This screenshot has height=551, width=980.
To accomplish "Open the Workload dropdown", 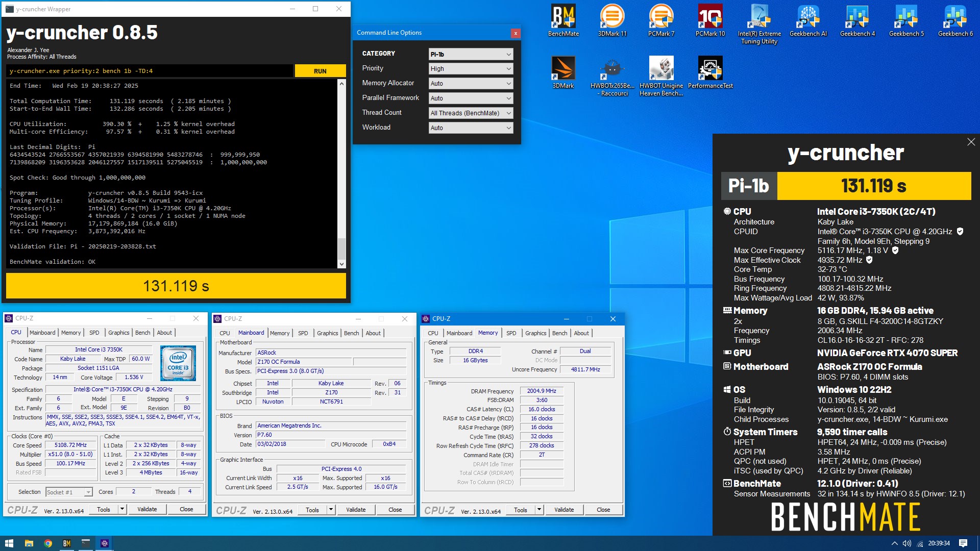I will [x=471, y=128].
